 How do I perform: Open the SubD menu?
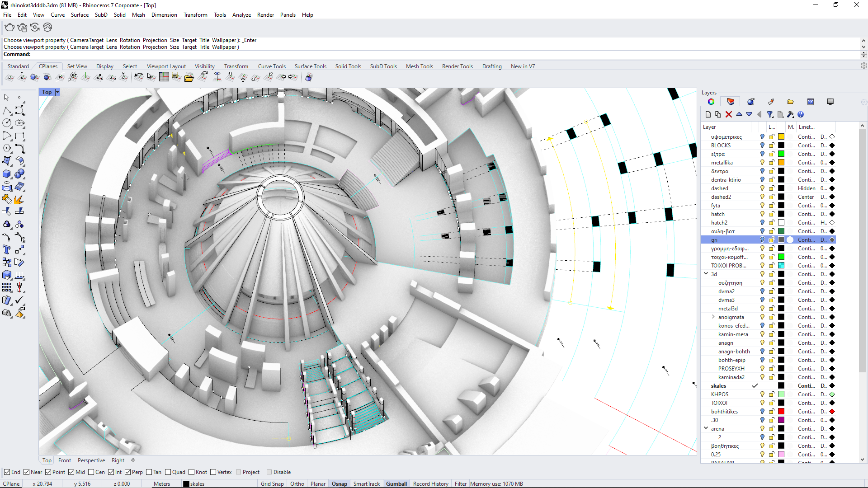pyautogui.click(x=101, y=15)
